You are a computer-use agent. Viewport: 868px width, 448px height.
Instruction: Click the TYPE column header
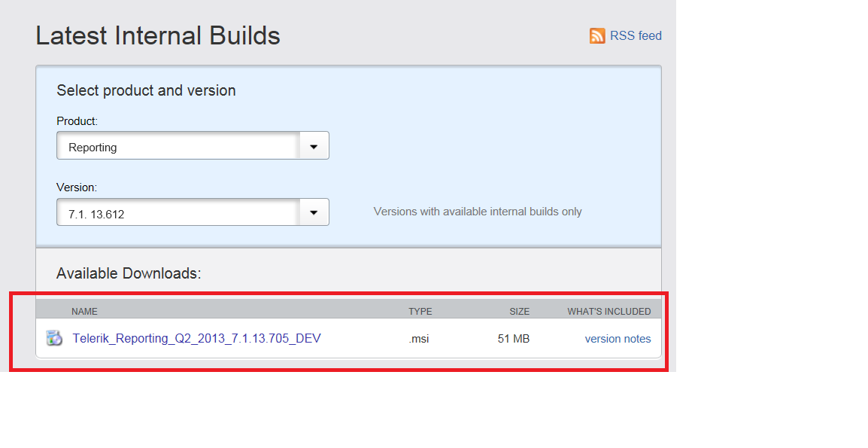coord(420,312)
